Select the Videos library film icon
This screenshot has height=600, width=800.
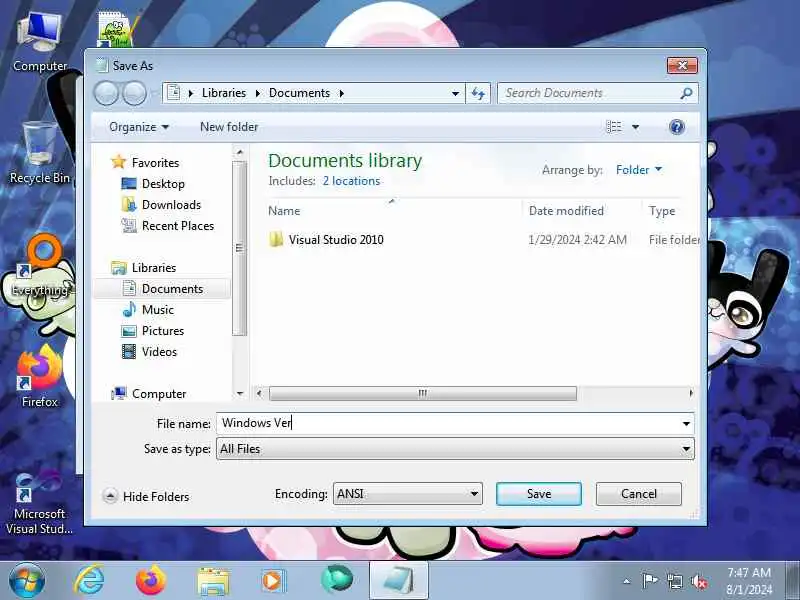point(129,352)
